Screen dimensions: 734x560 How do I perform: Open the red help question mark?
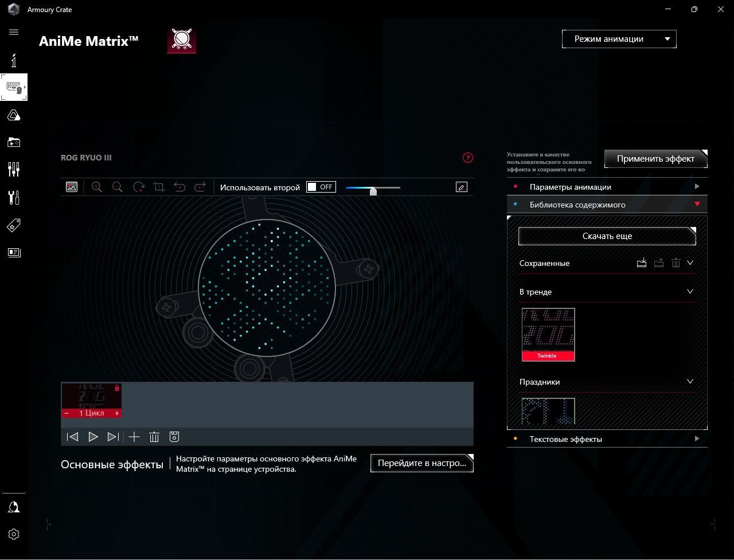(468, 158)
